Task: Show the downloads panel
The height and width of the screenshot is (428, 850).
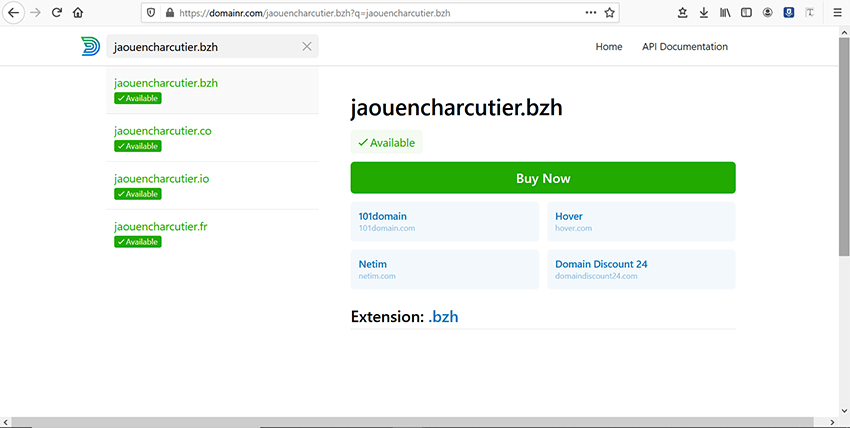Action: point(704,13)
